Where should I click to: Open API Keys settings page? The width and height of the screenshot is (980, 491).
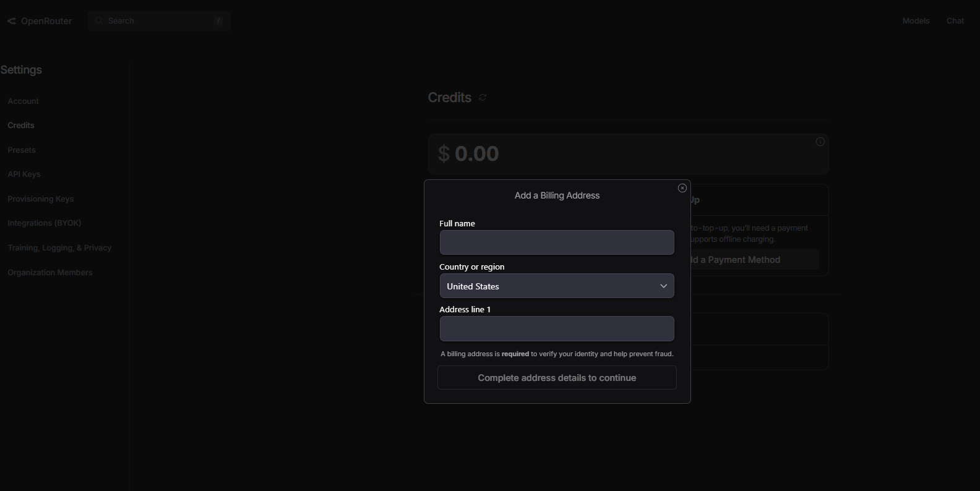click(x=24, y=174)
